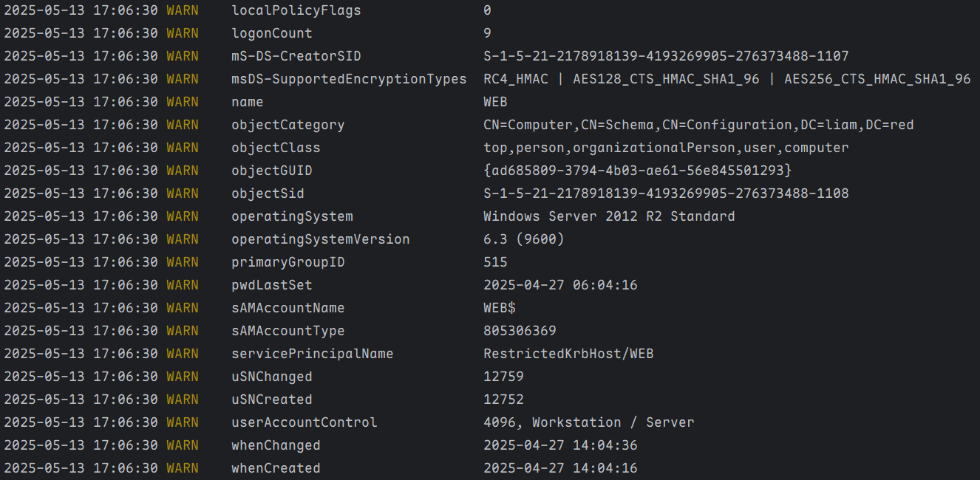
Task: Click the objectSid value ending in 1108
Action: click(666, 193)
